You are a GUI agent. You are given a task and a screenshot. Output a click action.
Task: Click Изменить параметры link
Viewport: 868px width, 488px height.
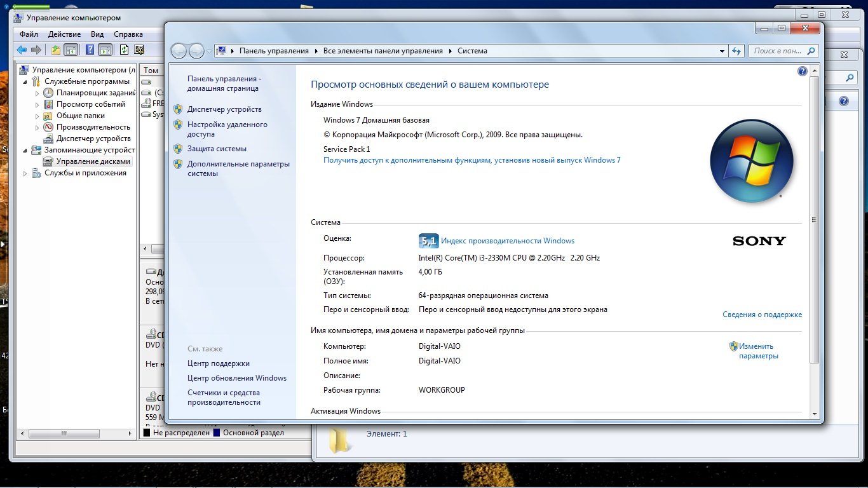[x=758, y=351]
